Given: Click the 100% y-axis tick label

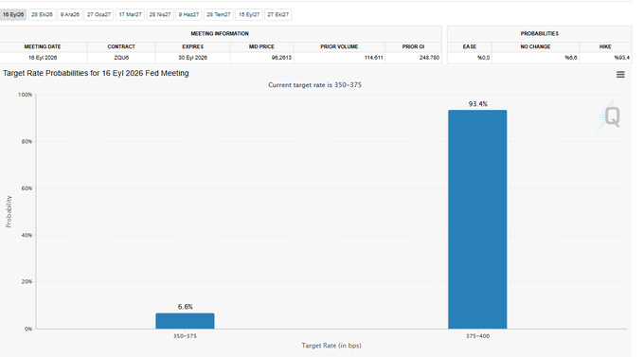Looking at the screenshot, I should click(x=25, y=95).
